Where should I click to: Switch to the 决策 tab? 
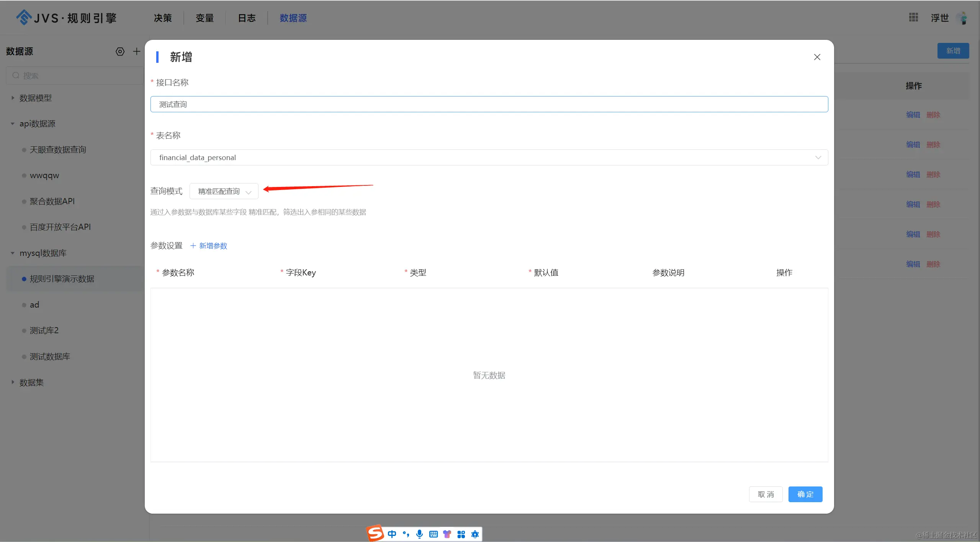pyautogui.click(x=163, y=18)
